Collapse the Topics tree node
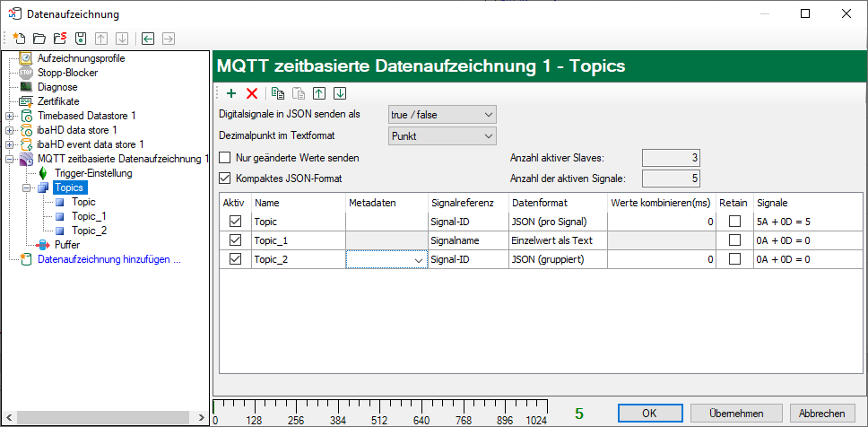868x427 pixels. [x=26, y=188]
